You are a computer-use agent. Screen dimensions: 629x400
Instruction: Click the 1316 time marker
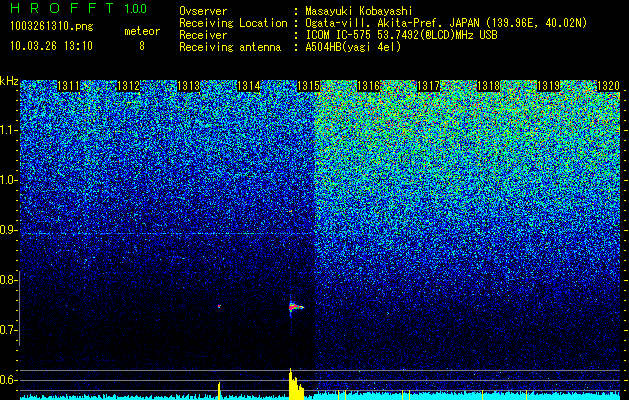click(368, 86)
